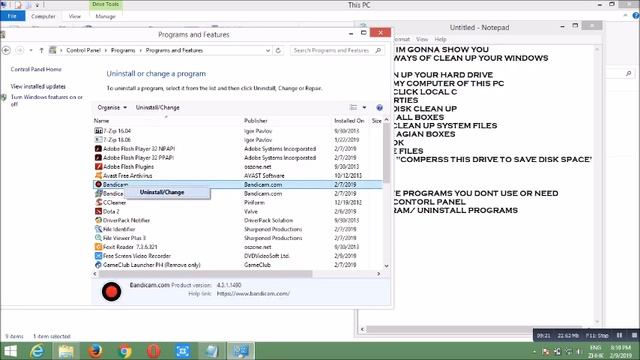The width and height of the screenshot is (640, 360).
Task: Click the Valve publisher entry
Action: (251, 211)
